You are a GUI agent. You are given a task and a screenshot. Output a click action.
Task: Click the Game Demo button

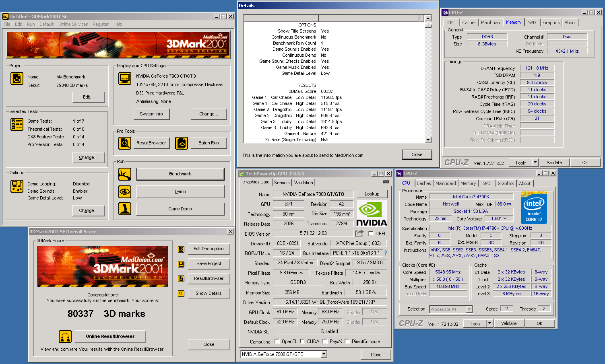(180, 209)
